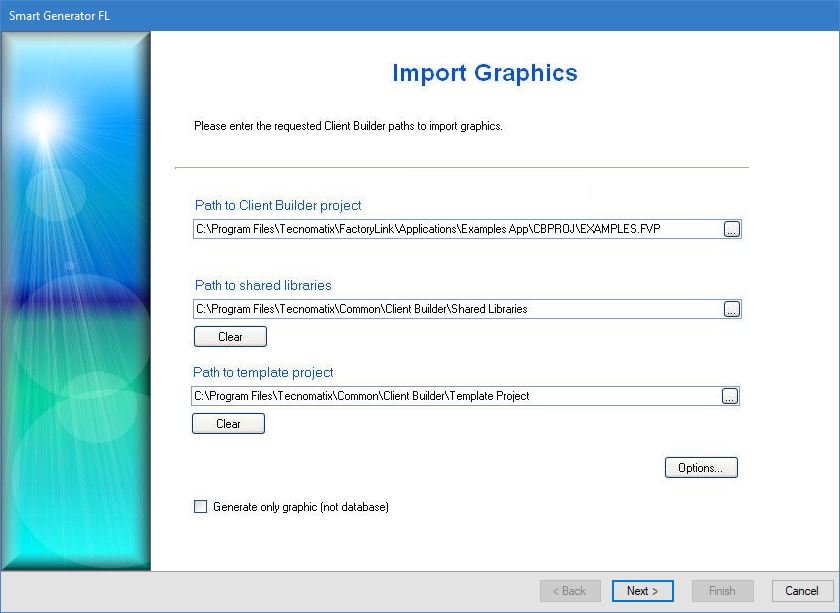Open browse dialog for shared libraries path
840x613 pixels.
point(731,309)
